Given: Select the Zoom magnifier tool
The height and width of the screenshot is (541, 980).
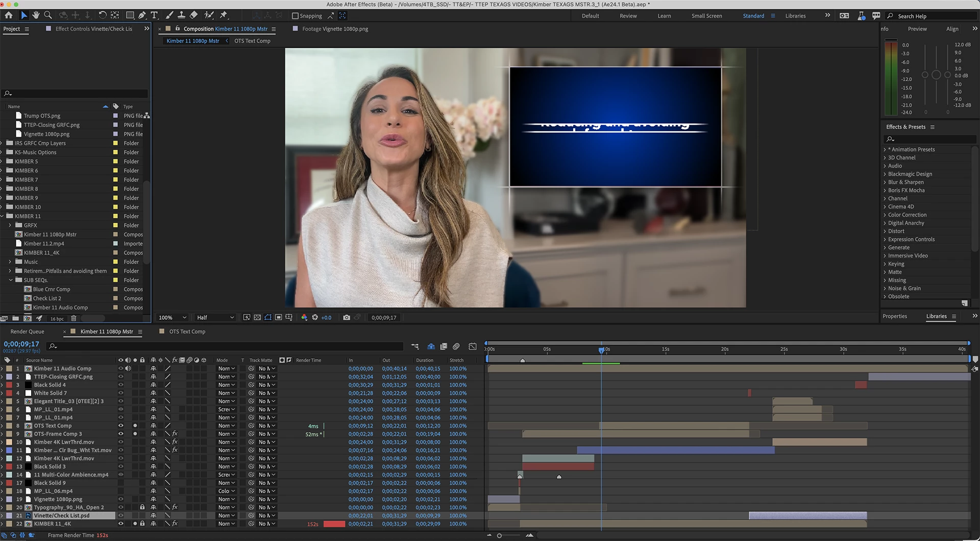Looking at the screenshot, I should 48,15.
